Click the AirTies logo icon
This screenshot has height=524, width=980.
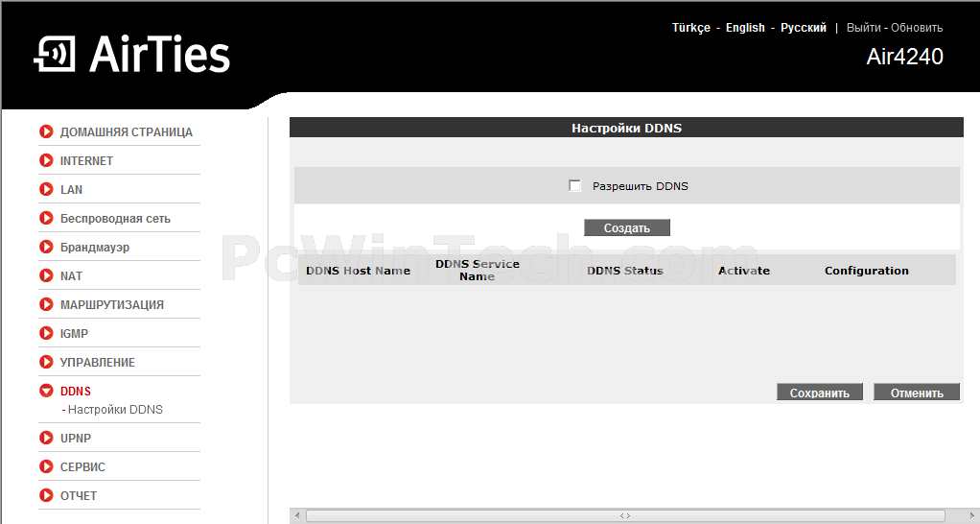pyautogui.click(x=55, y=54)
